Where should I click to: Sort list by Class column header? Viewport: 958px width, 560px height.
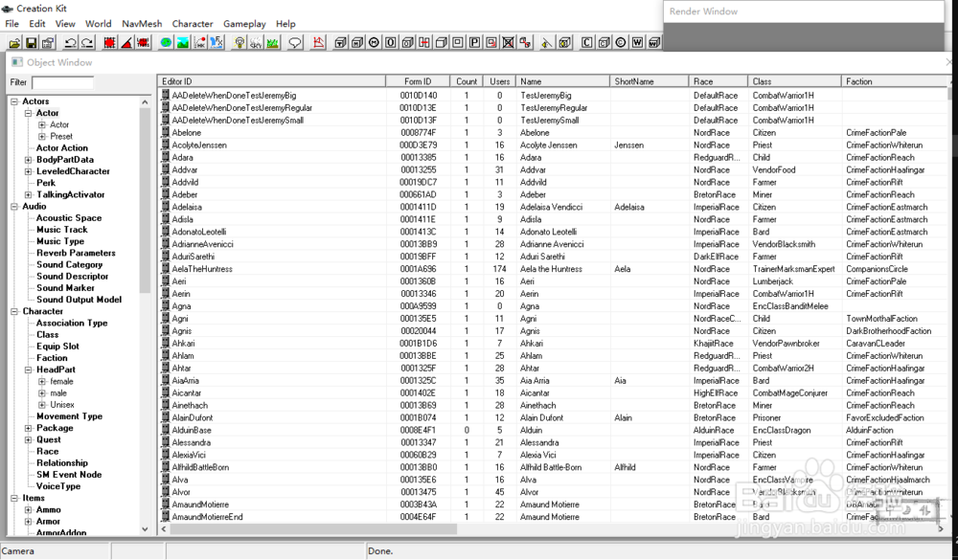tap(794, 81)
